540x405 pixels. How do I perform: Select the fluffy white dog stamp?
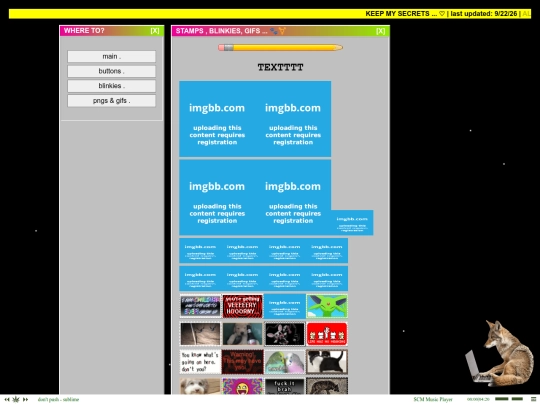[x=200, y=386]
